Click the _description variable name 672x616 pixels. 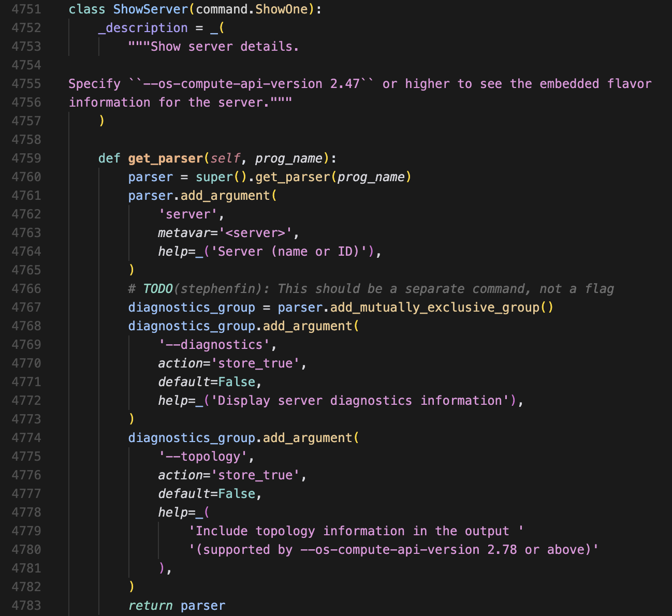coord(143,28)
